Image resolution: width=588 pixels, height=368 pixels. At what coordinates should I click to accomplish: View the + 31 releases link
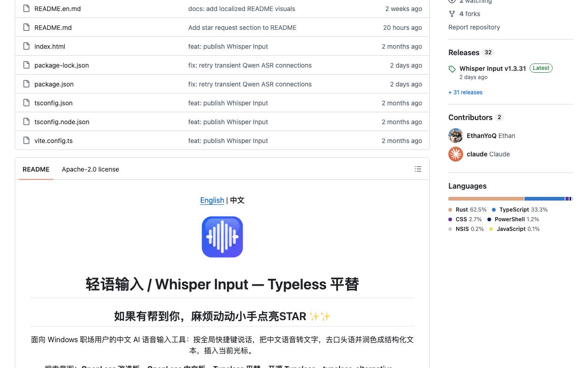pos(465,92)
